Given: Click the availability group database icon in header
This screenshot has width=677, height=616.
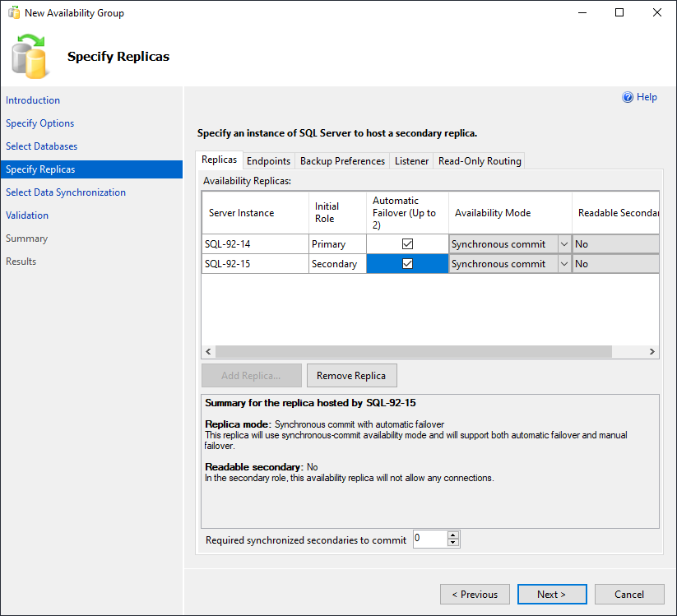Looking at the screenshot, I should tap(31, 56).
